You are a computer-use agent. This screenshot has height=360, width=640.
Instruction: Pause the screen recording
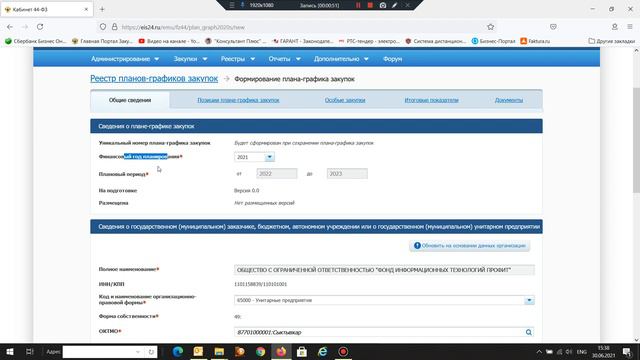point(358,5)
